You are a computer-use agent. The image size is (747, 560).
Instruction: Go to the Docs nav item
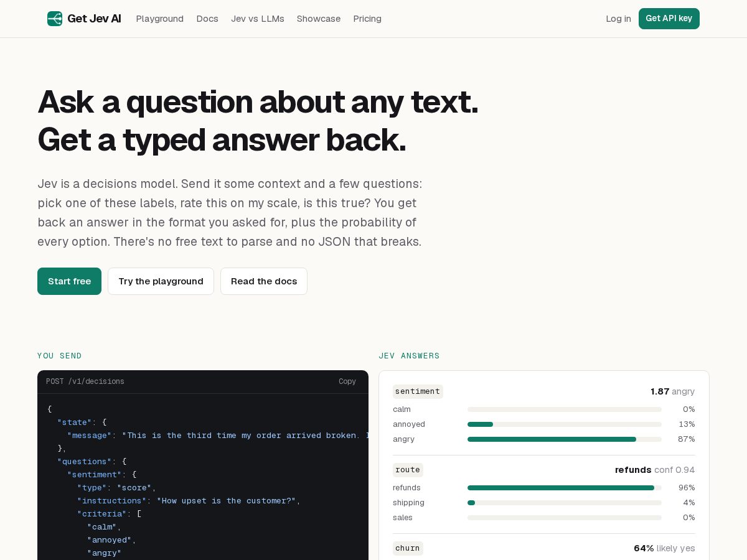click(x=207, y=19)
